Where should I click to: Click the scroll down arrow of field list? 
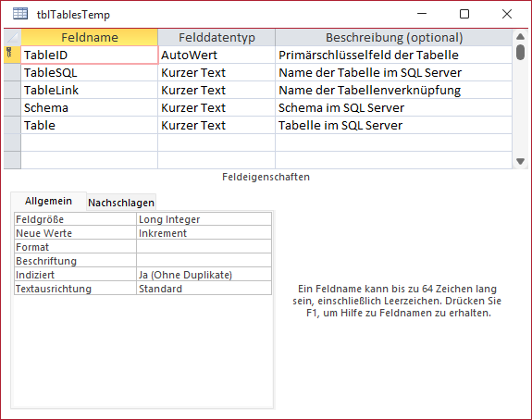(520, 162)
